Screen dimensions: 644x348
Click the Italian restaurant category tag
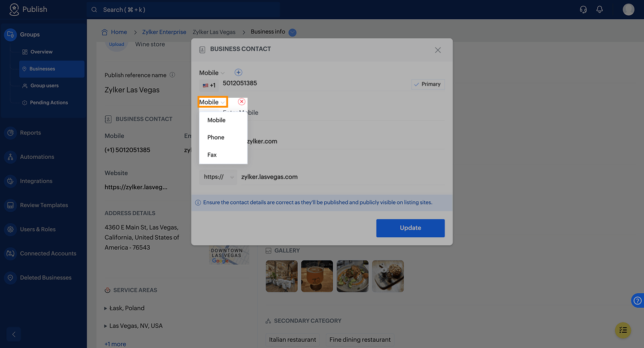(x=293, y=339)
